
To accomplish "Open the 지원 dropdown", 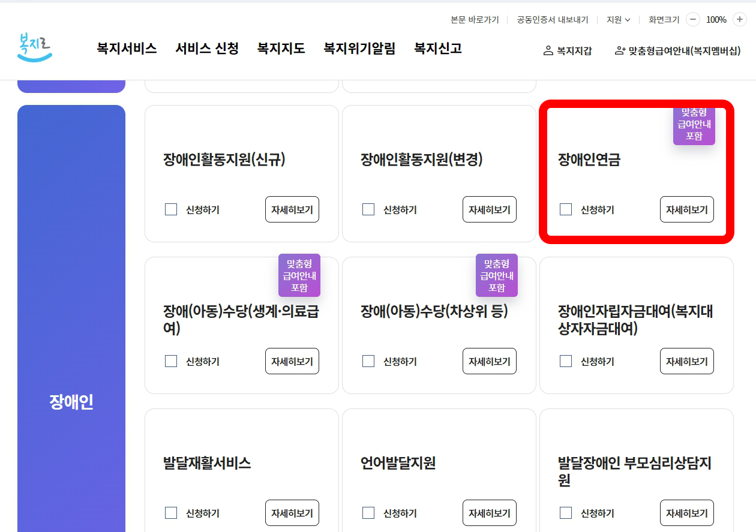I will coord(619,19).
